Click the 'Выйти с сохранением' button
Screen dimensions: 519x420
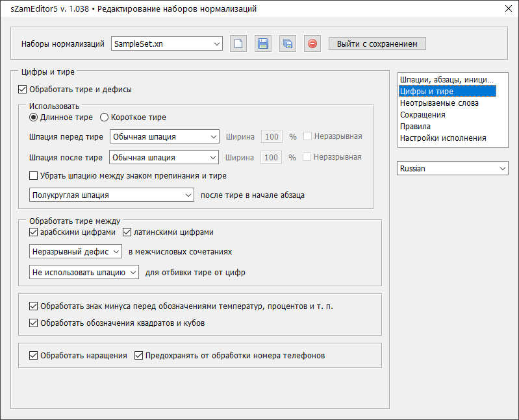(x=377, y=43)
